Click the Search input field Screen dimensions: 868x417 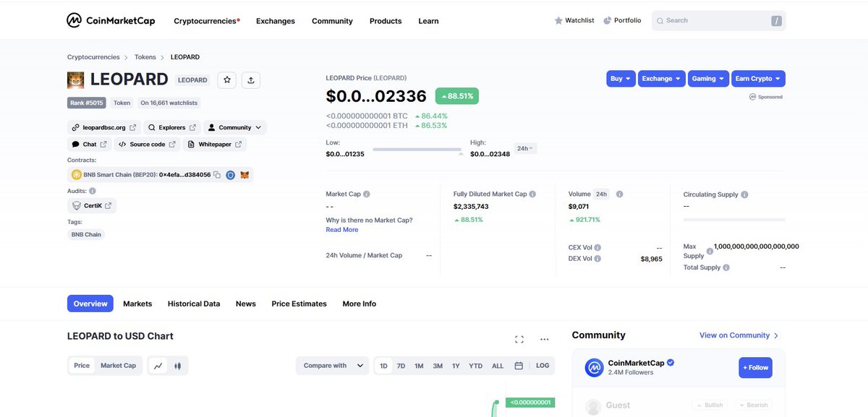click(x=719, y=21)
